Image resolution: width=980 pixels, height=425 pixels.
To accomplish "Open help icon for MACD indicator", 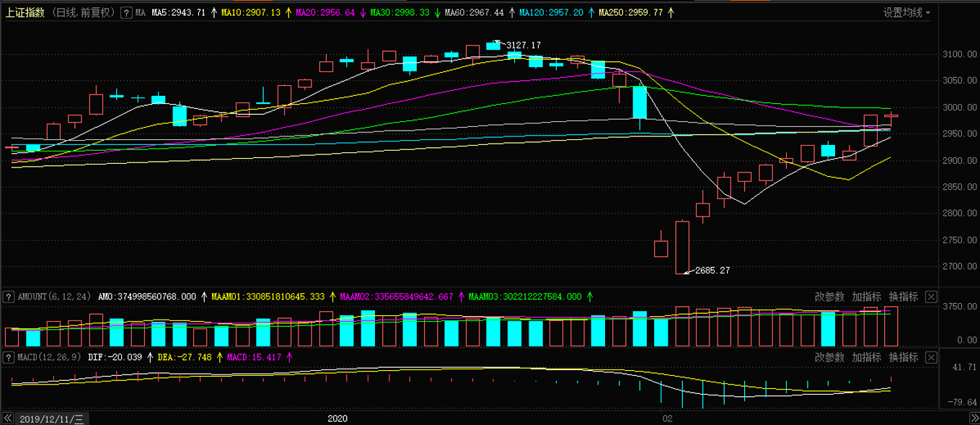I will pos(9,357).
